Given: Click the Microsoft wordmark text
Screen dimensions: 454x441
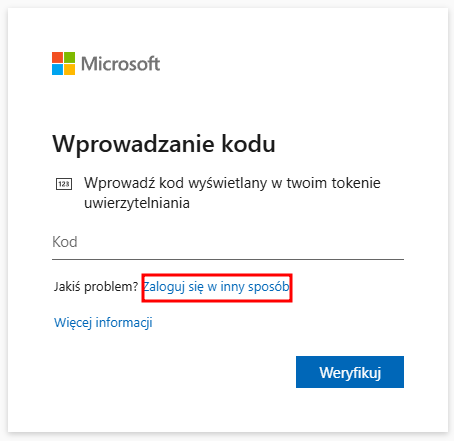Looking at the screenshot, I should coord(121,64).
